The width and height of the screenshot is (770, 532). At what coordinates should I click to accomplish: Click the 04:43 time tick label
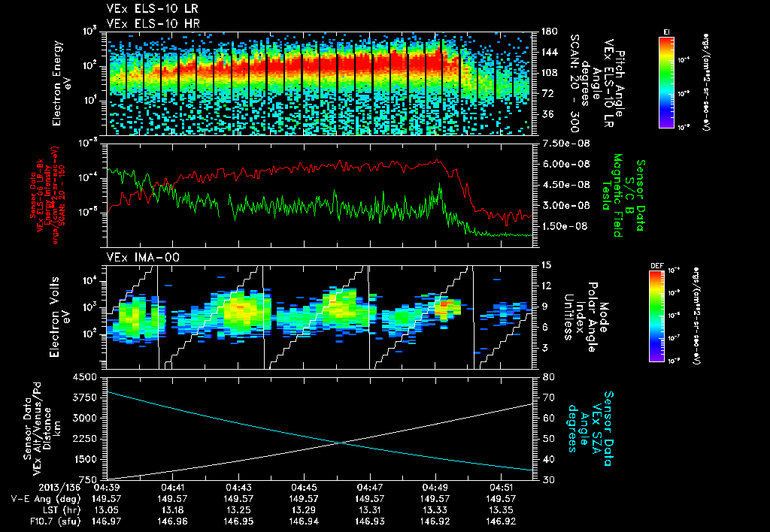[239, 487]
